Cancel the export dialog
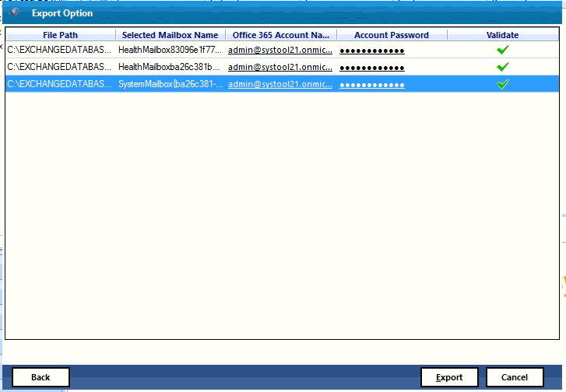 pyautogui.click(x=515, y=377)
